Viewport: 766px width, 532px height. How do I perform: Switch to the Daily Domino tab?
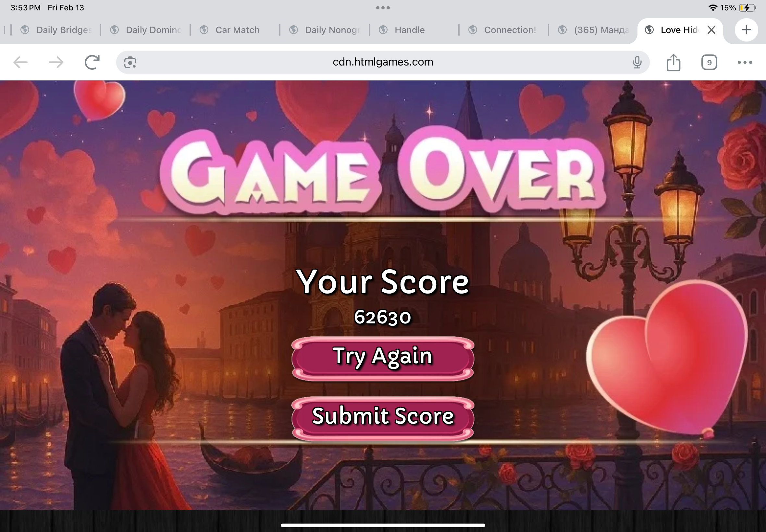click(x=147, y=30)
